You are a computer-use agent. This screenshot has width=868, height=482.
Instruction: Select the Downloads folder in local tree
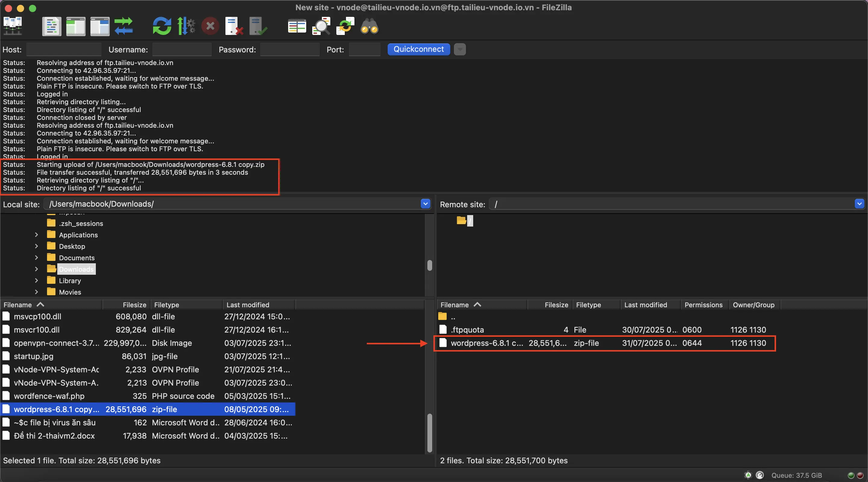point(76,269)
